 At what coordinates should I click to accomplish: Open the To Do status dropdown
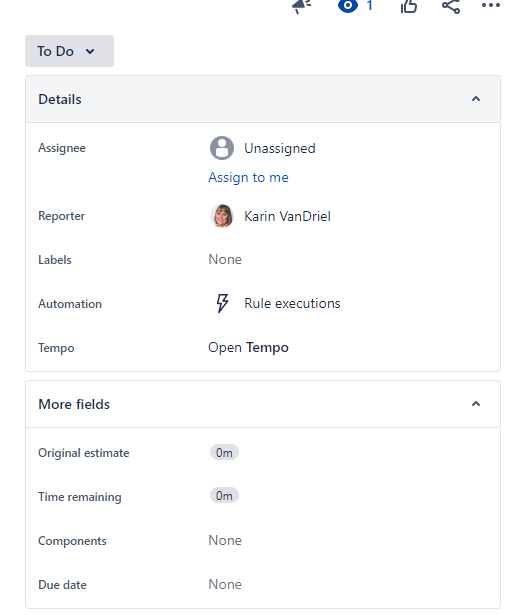tap(69, 51)
